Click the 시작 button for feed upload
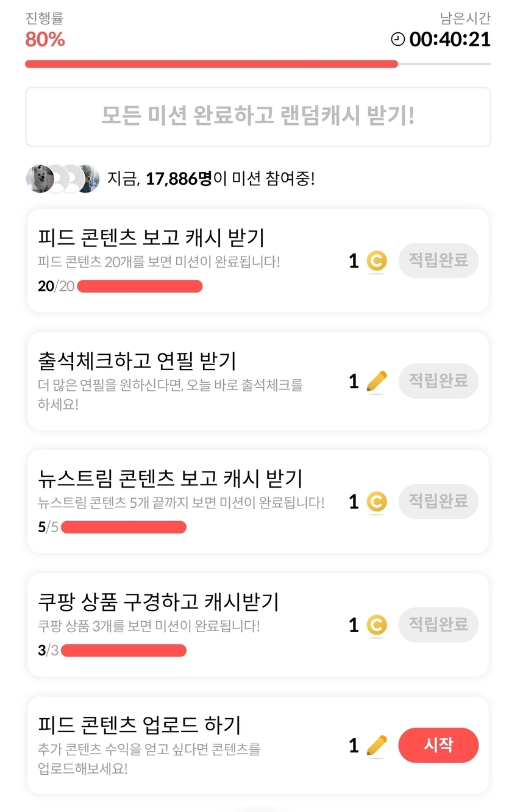Image resolution: width=506 pixels, height=812 pixels. point(438,745)
